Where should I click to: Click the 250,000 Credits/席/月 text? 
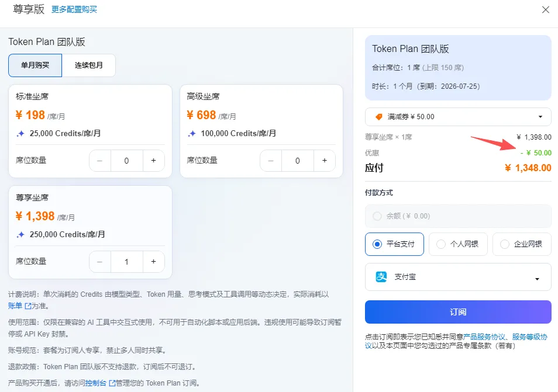pos(67,235)
